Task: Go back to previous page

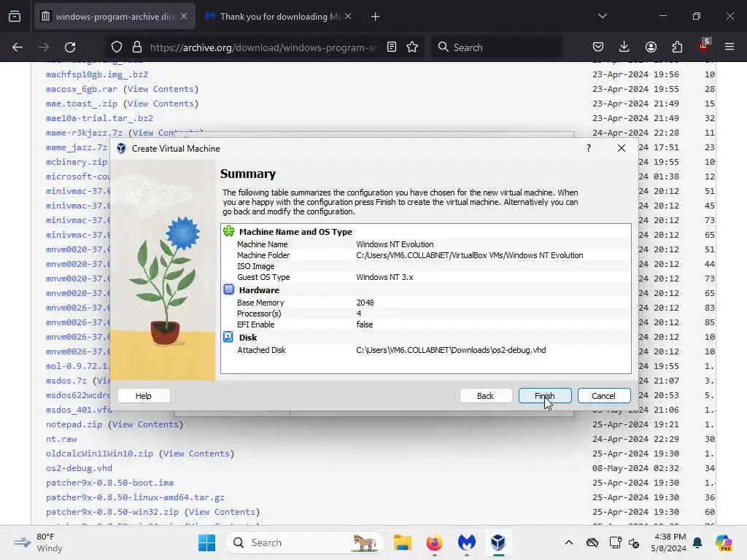Action: pos(18,47)
